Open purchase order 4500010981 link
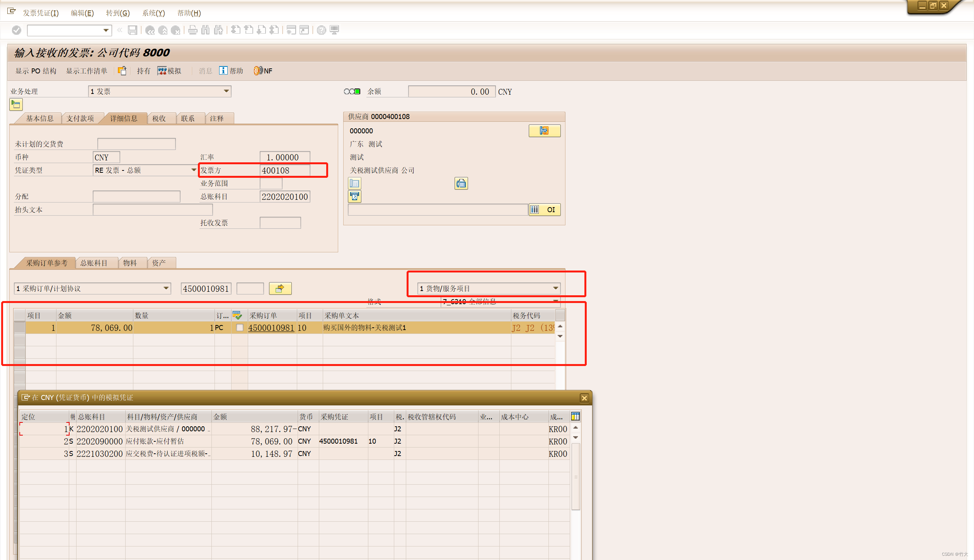 pos(271,328)
